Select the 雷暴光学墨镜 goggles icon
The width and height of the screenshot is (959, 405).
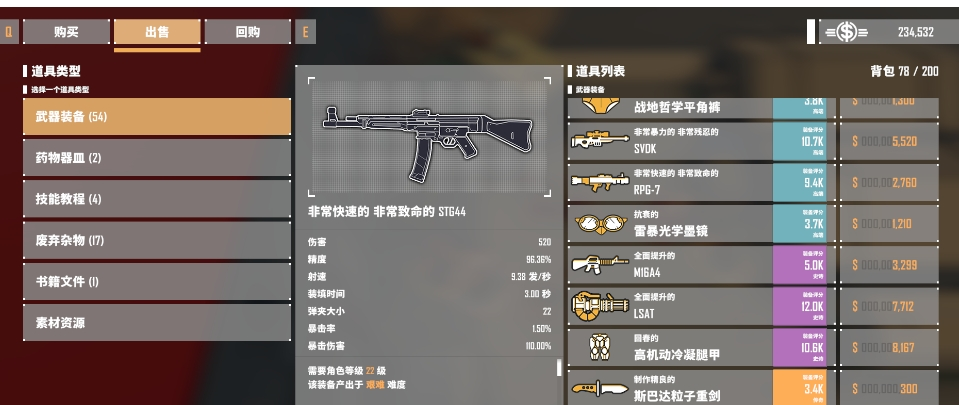pos(599,223)
